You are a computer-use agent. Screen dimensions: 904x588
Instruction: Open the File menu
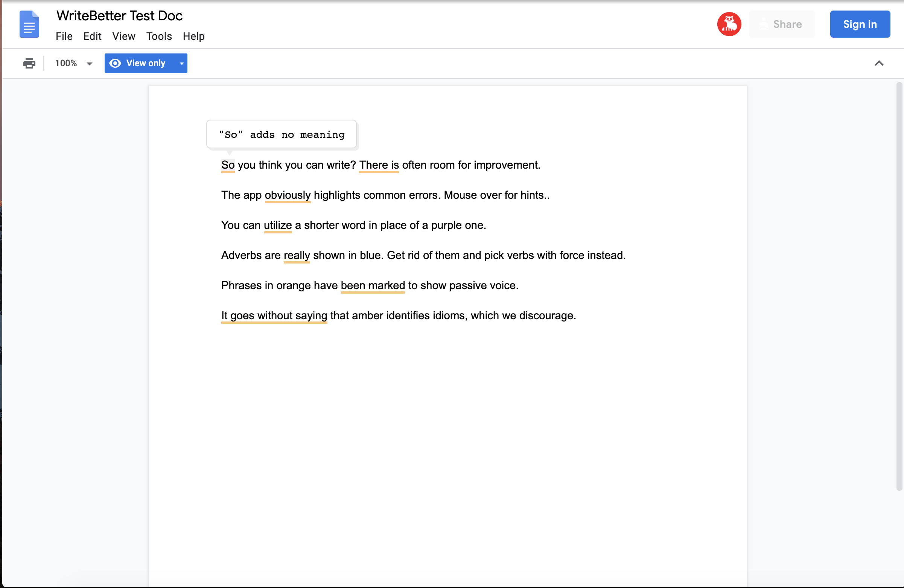64,36
